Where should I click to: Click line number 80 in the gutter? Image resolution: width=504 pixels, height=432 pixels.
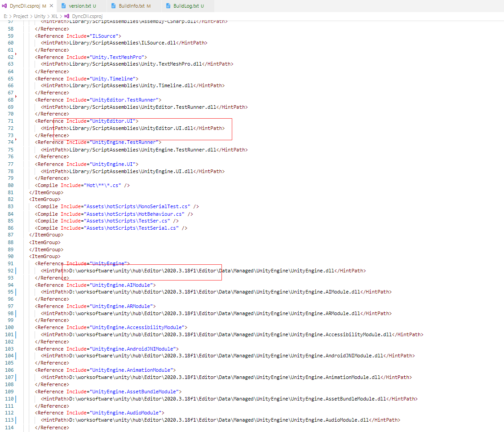[x=11, y=185]
